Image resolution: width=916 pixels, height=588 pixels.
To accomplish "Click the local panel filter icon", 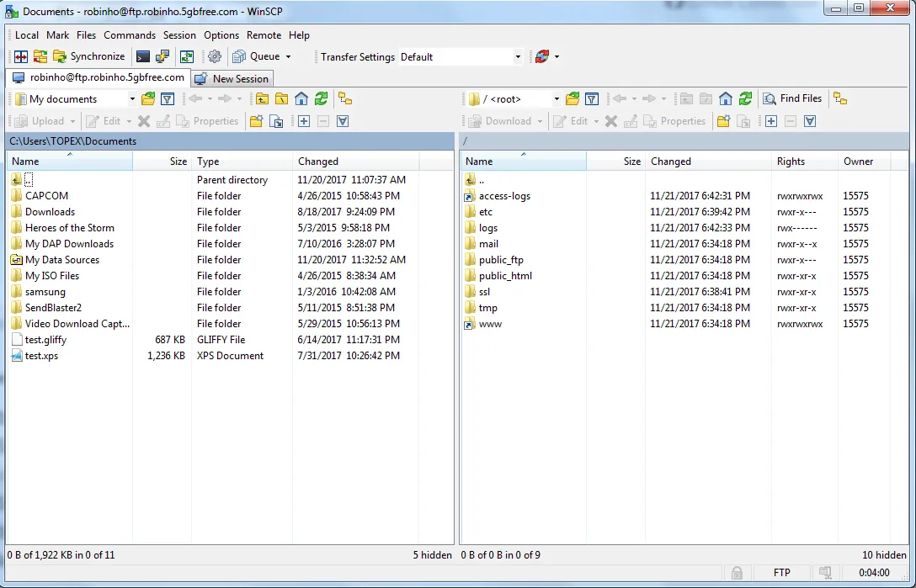I will [x=168, y=98].
